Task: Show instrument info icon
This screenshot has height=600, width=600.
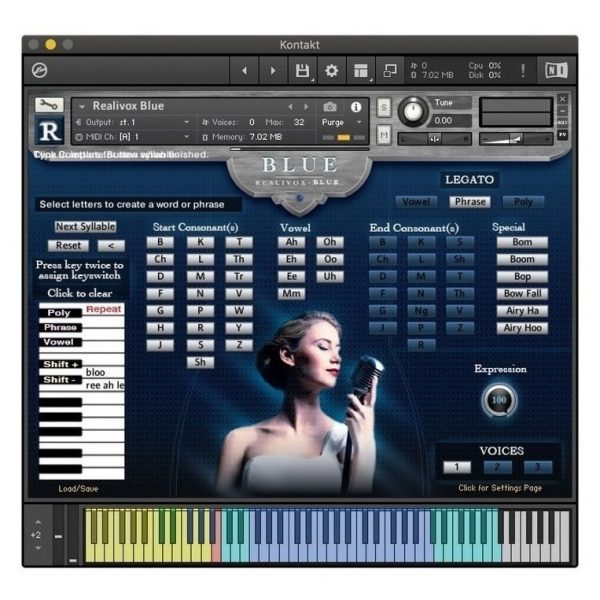Action: [356, 107]
